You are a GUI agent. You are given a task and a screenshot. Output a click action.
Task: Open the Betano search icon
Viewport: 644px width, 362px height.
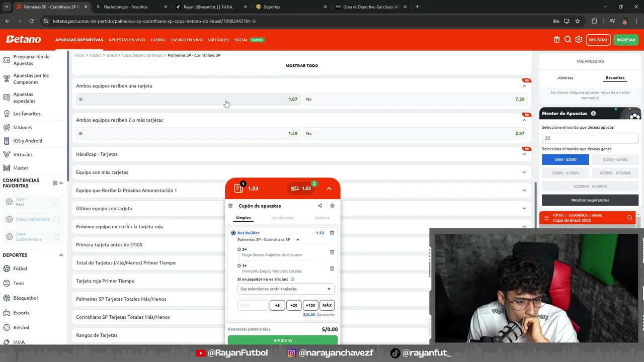568,40
